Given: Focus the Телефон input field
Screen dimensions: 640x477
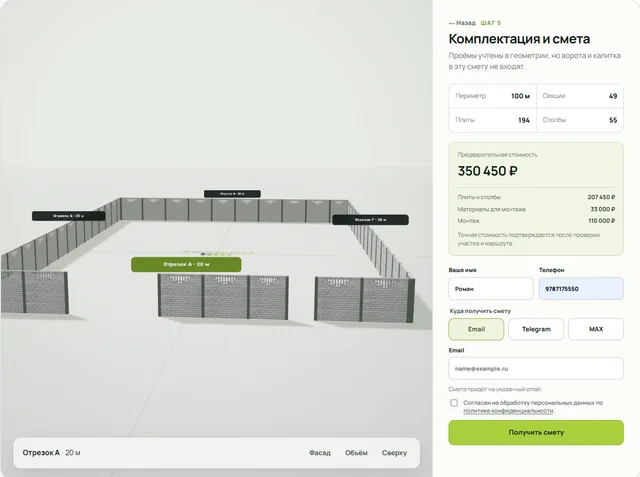Looking at the screenshot, I should 581,288.
